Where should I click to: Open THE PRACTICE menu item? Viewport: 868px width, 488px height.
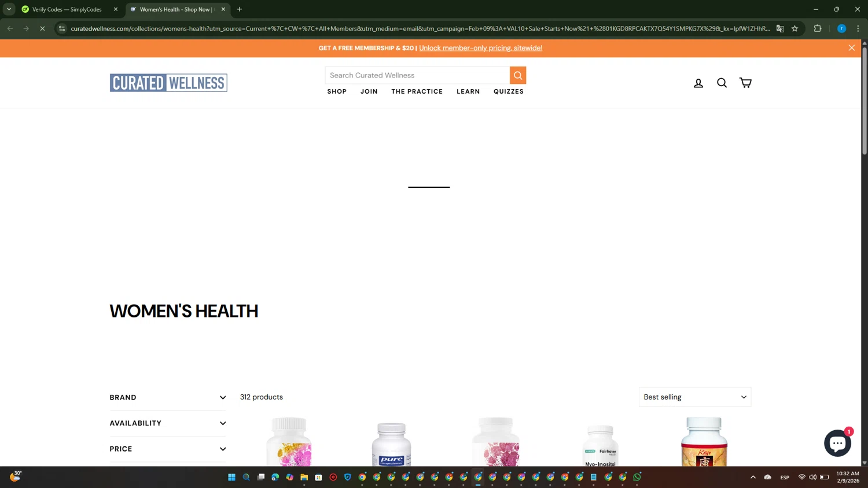417,91
